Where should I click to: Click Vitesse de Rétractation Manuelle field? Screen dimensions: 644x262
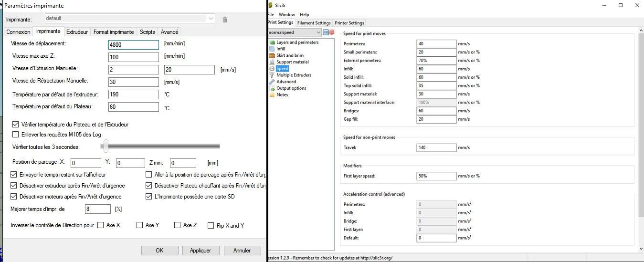coord(134,82)
